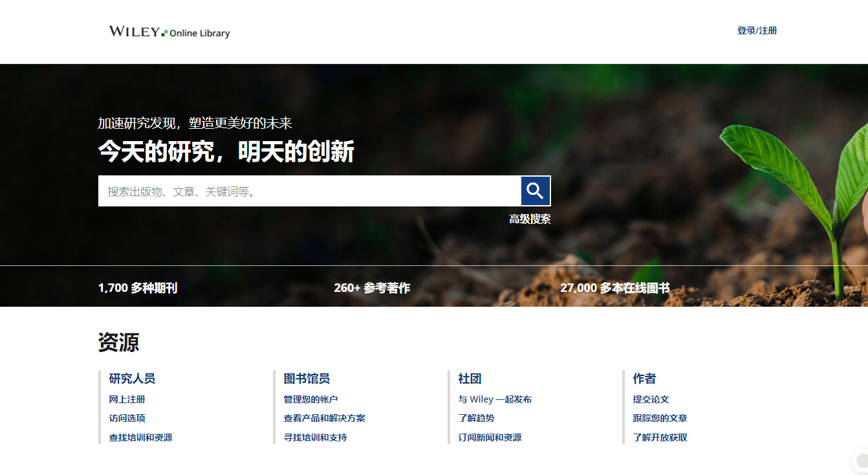This screenshot has height=475, width=868.
Task: Click the 1,700 多种期刊 stat
Action: click(x=138, y=287)
